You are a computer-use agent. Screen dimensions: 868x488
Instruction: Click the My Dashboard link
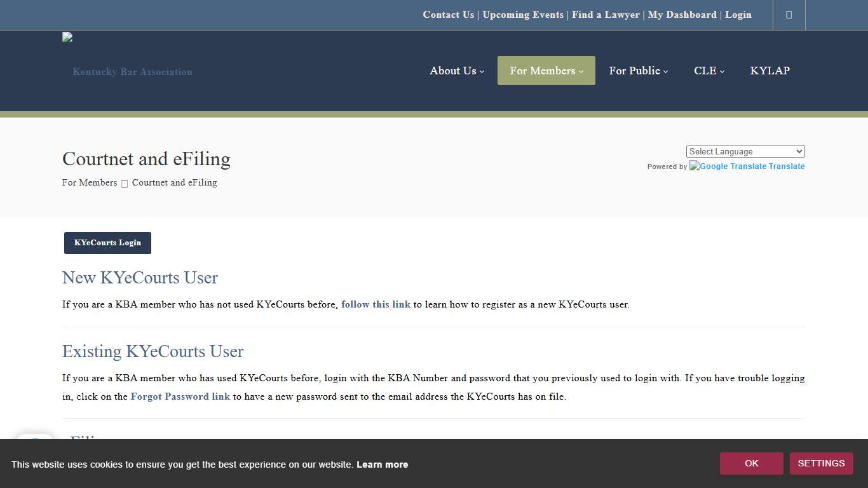coord(682,15)
